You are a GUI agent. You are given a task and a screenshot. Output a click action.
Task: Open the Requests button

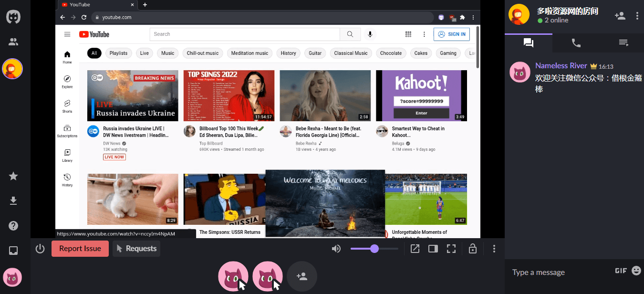tap(136, 249)
